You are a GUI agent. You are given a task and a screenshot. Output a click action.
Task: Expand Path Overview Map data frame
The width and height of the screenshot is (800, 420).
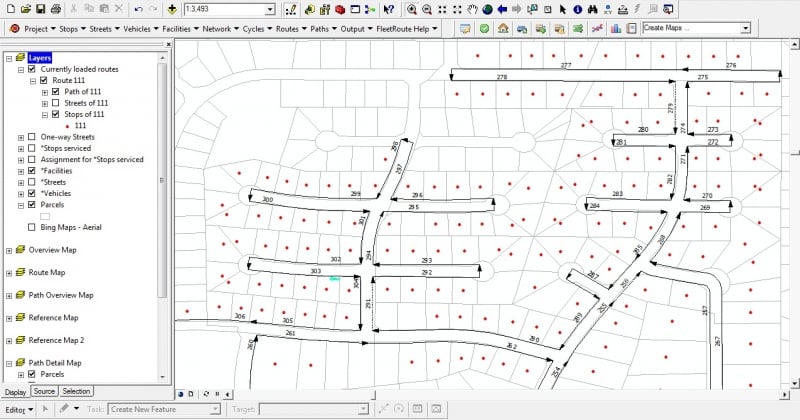point(9,295)
